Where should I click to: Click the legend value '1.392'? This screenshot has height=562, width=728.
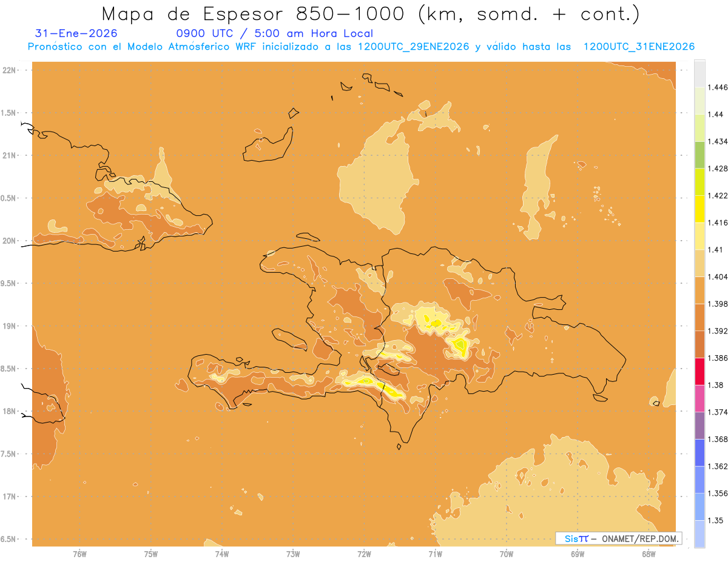click(x=718, y=331)
